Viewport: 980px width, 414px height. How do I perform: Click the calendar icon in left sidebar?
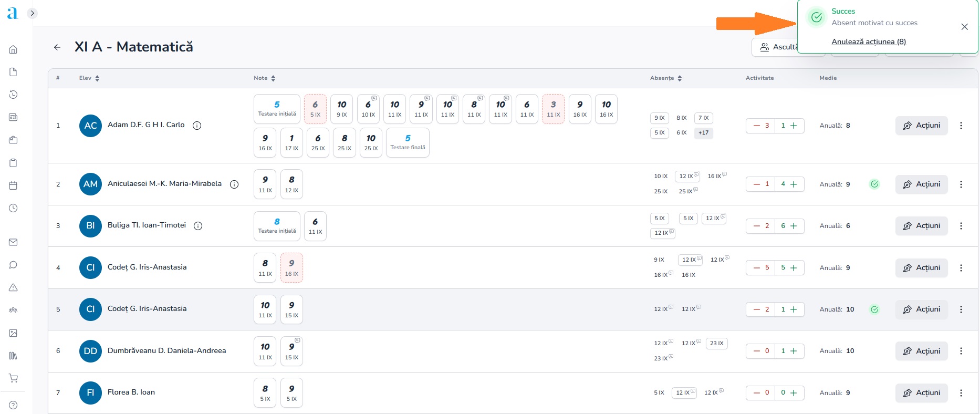point(13,185)
